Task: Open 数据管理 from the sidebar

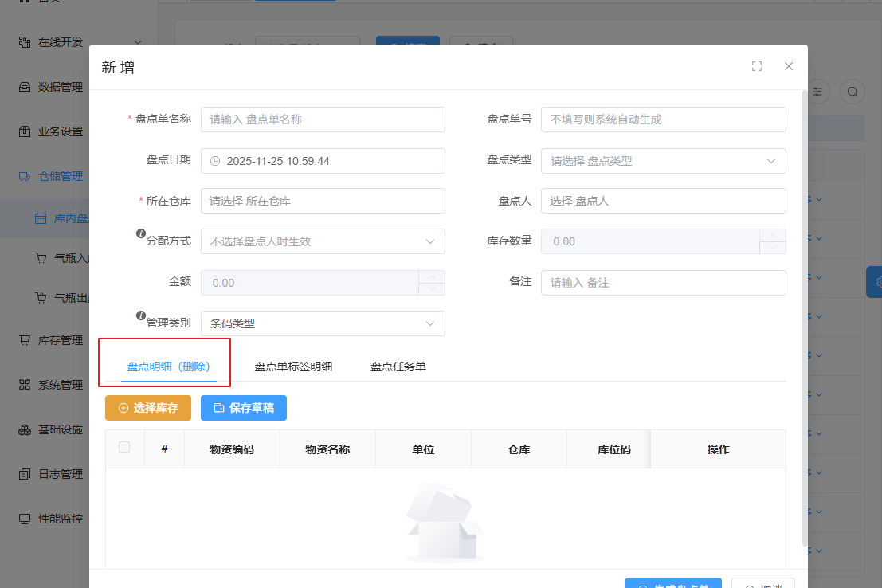Action: point(60,87)
